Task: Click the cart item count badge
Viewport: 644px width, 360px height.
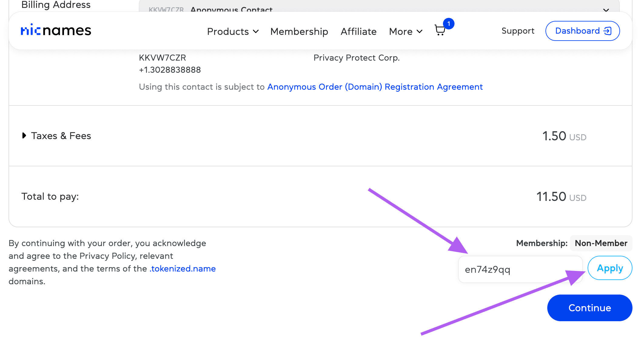Action: click(448, 24)
